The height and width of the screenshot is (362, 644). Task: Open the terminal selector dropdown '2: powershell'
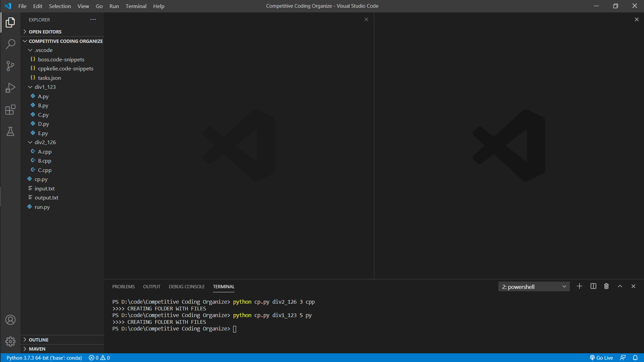tap(534, 287)
